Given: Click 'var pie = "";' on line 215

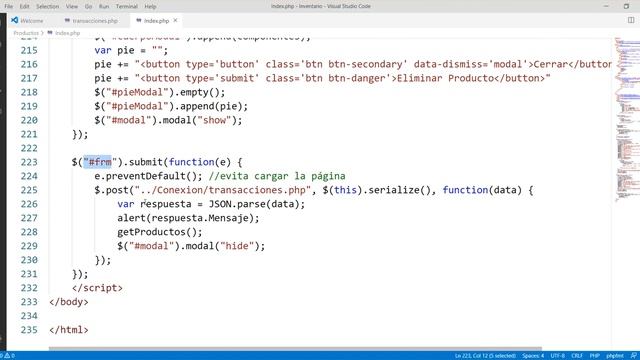Looking at the screenshot, I should (131, 50).
